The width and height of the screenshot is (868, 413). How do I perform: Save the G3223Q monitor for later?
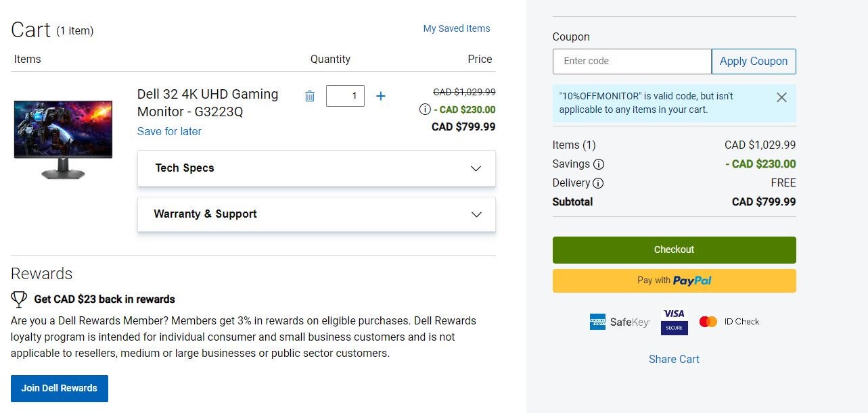tap(169, 131)
